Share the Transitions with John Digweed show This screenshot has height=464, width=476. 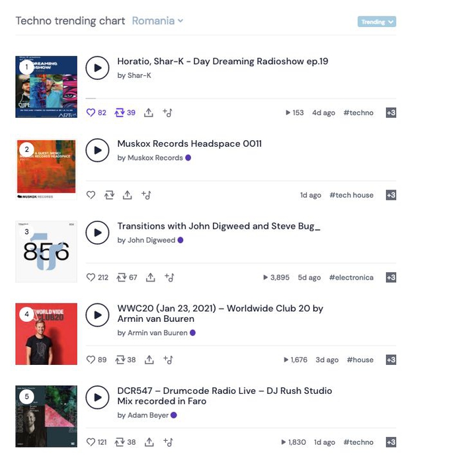pyautogui.click(x=150, y=278)
